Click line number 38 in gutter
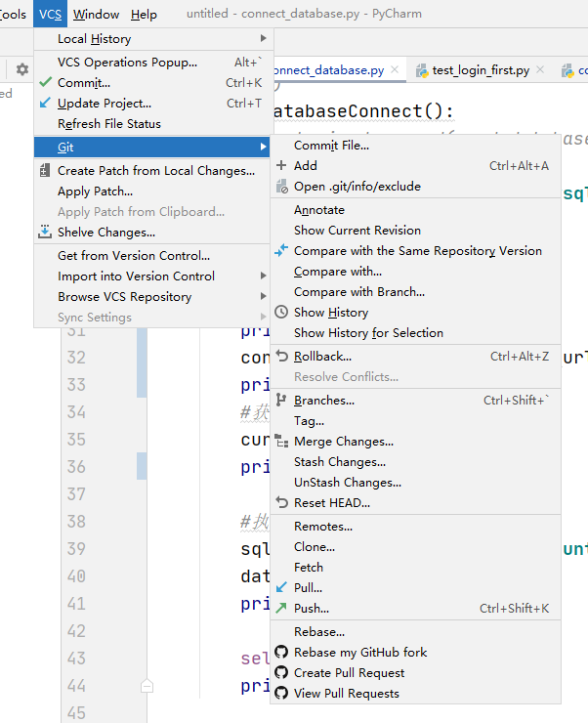Screen dimensions: 588x723 pyautogui.click(x=76, y=522)
